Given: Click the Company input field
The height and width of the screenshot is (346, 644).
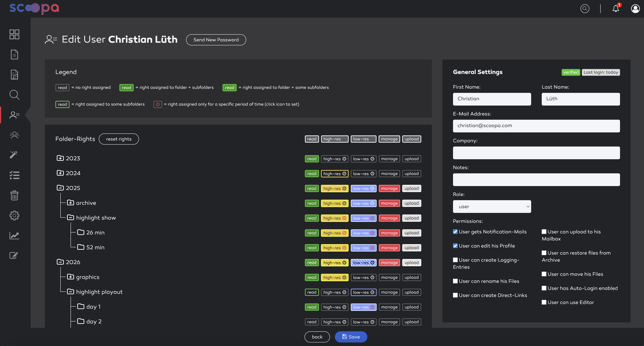Looking at the screenshot, I should pos(536,153).
